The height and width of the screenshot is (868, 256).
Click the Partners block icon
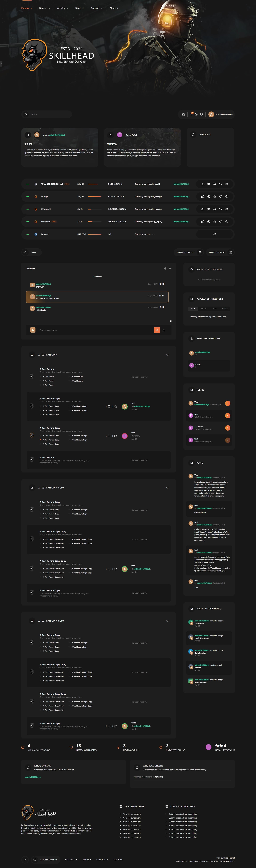point(193,134)
